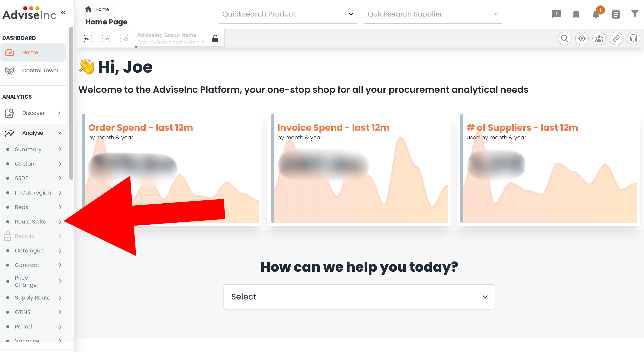Open the clipboard icon in header
The width and height of the screenshot is (644, 352).
tap(616, 14)
